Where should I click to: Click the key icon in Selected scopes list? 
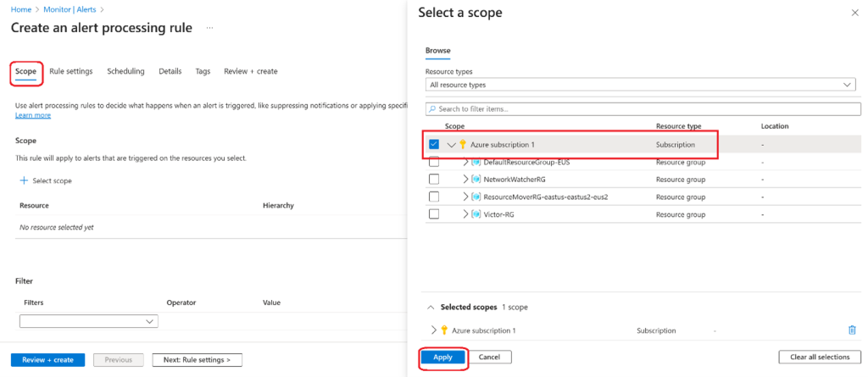[x=444, y=330]
